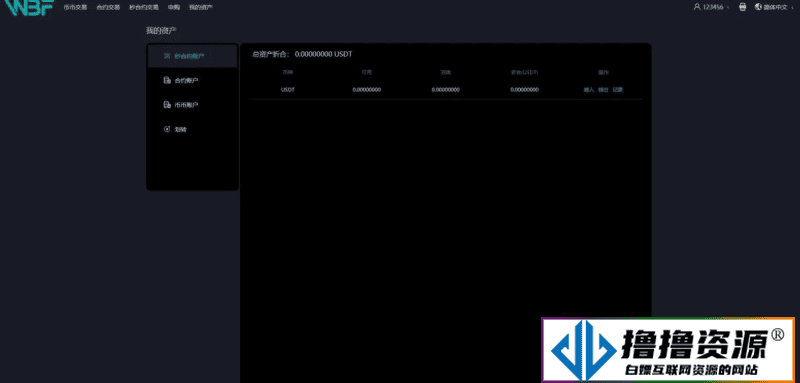This screenshot has width=800, height=383.
Task: Click the 合约账户 document icon
Action: tap(167, 81)
